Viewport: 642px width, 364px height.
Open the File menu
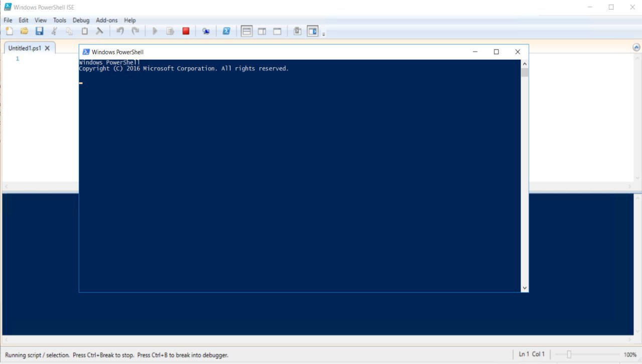coord(8,21)
